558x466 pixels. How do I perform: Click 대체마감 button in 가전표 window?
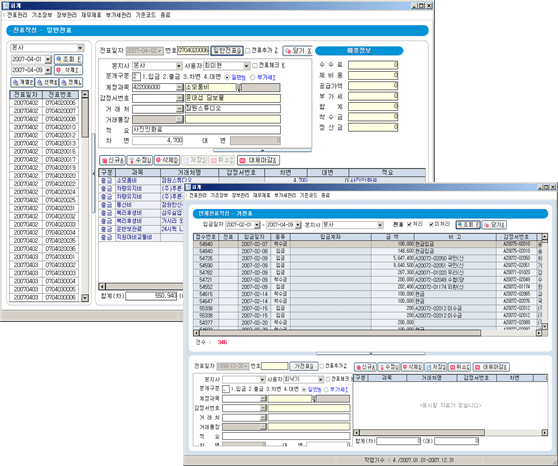point(491,367)
